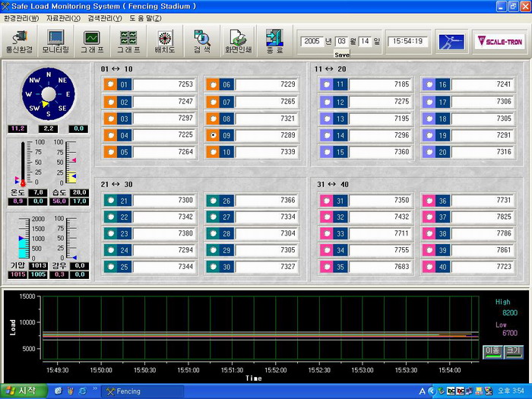Toggle the sensor 09 indicator
Screen dimensions: 532x399
212,135
